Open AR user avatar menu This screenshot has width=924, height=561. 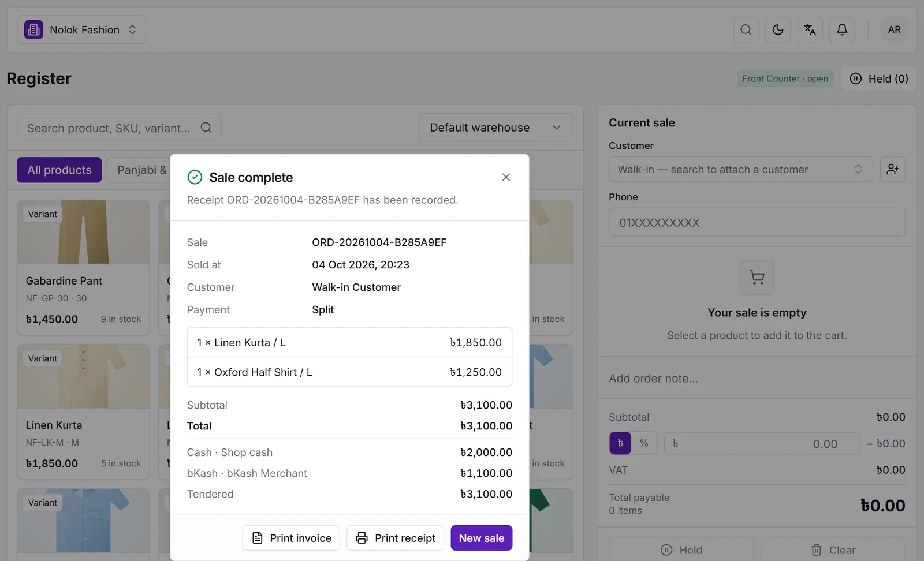pos(894,29)
